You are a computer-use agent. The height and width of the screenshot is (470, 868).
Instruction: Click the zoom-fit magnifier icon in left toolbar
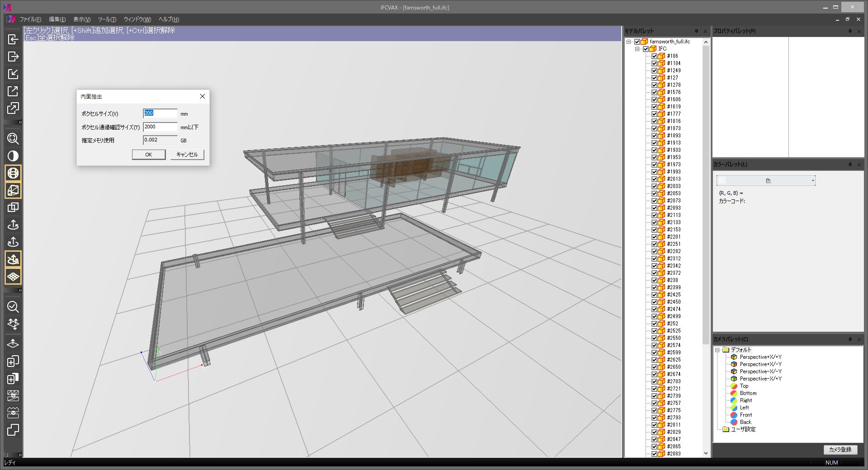(13, 139)
